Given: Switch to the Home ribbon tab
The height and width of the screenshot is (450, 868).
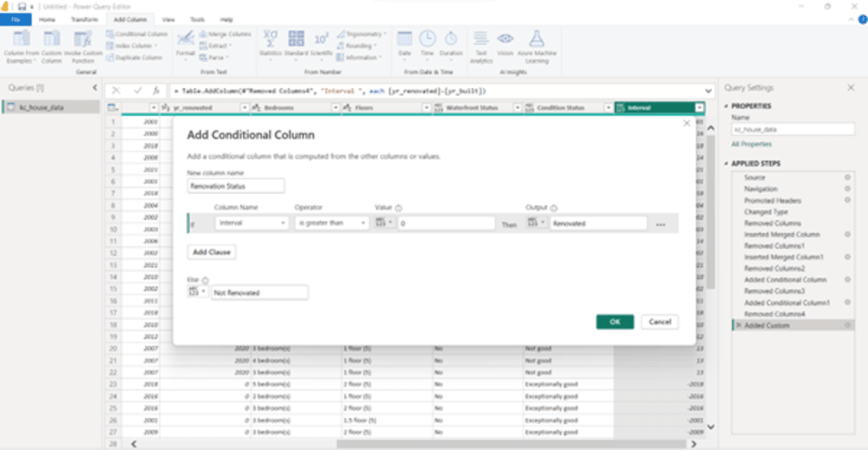Looking at the screenshot, I should point(47,20).
